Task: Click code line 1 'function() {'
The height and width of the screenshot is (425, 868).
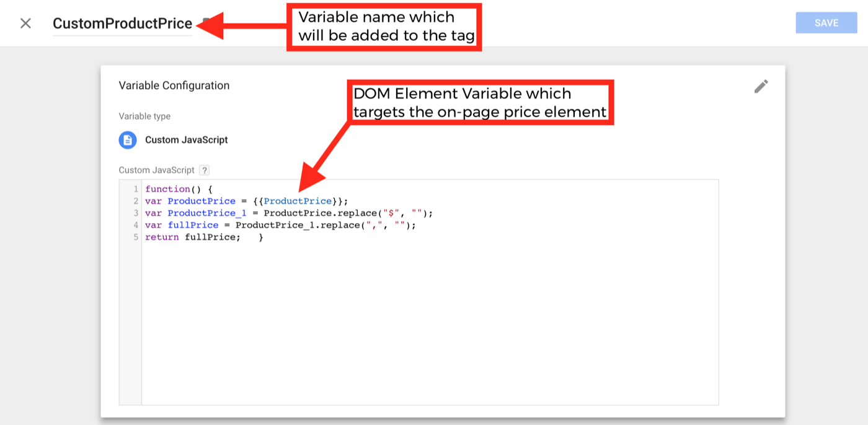Action: point(179,189)
